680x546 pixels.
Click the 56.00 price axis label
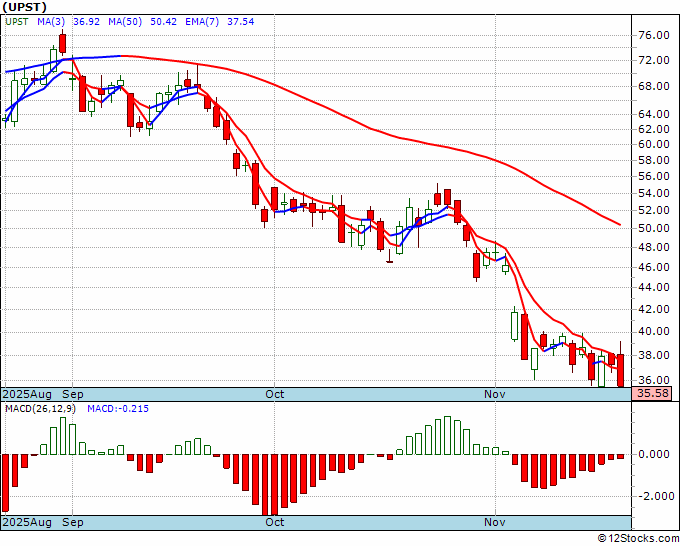click(654, 177)
